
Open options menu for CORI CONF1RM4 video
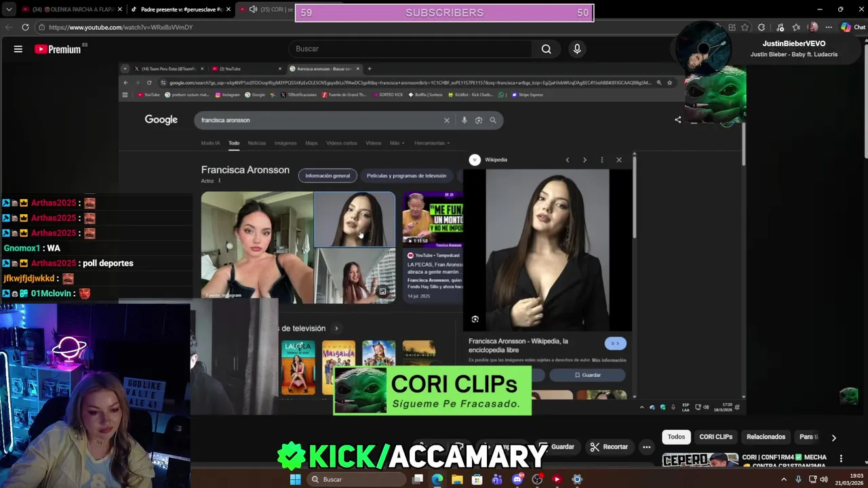841,459
